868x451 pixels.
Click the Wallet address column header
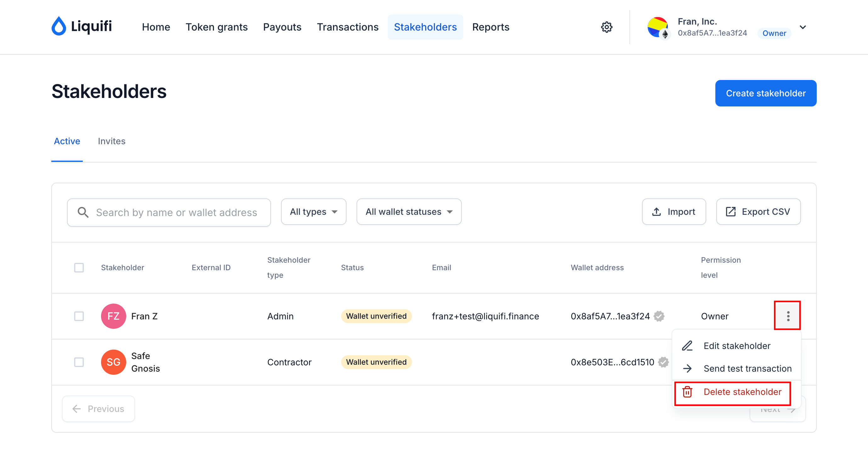597,267
